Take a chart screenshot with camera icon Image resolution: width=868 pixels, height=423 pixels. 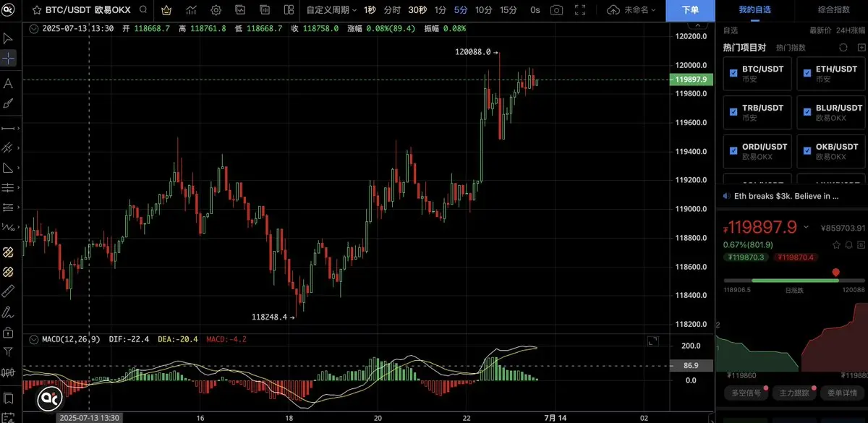tap(556, 10)
